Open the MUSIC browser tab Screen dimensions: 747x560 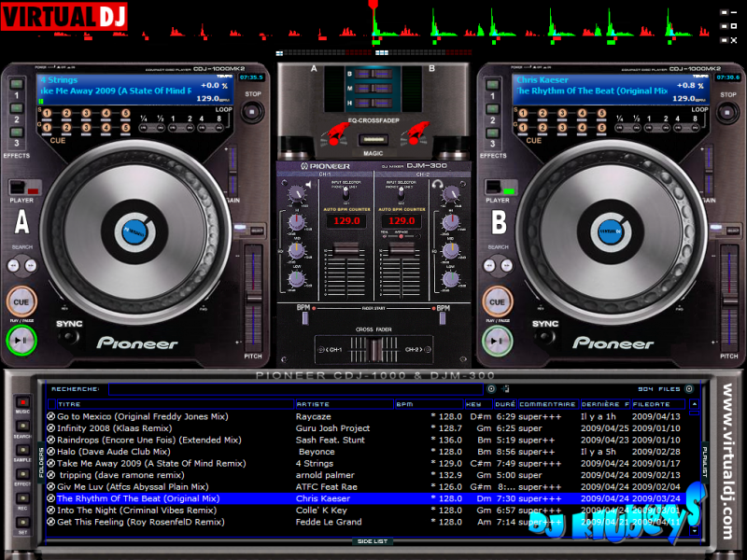coord(22,401)
